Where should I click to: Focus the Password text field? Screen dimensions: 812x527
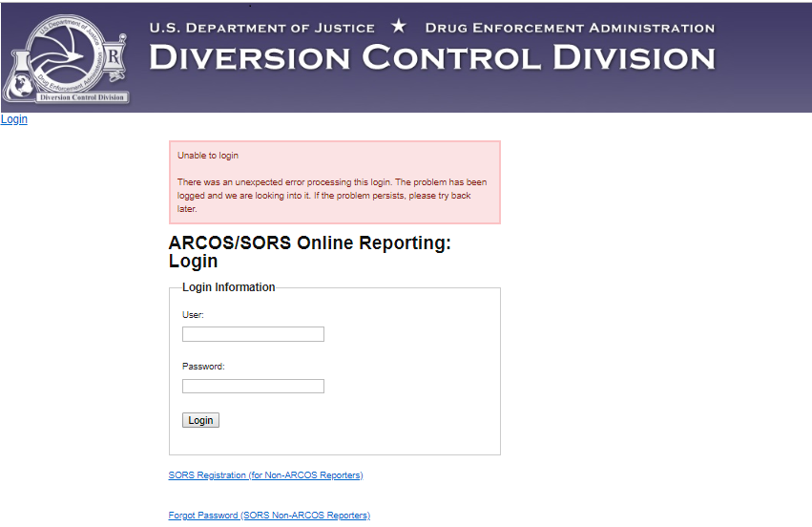pyautogui.click(x=253, y=386)
